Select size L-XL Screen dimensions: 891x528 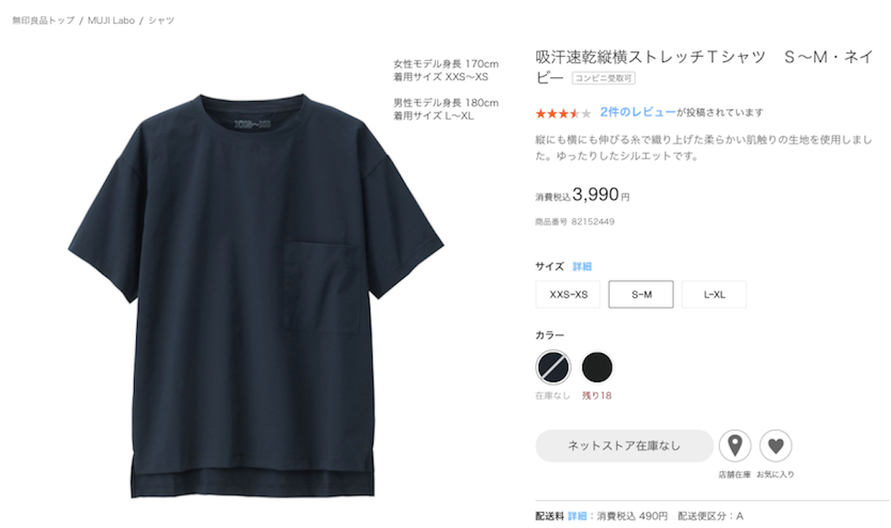(714, 294)
